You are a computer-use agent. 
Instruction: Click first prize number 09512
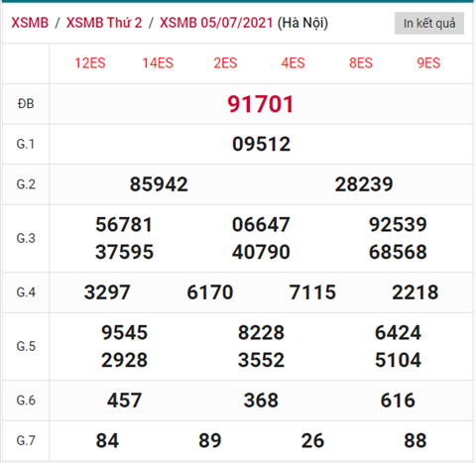261,145
